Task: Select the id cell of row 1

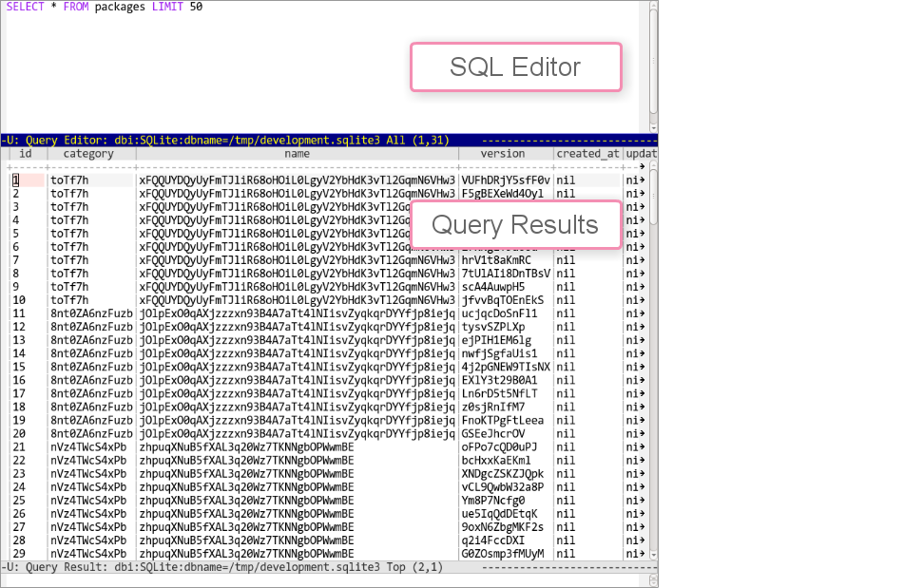Action: [x=16, y=180]
